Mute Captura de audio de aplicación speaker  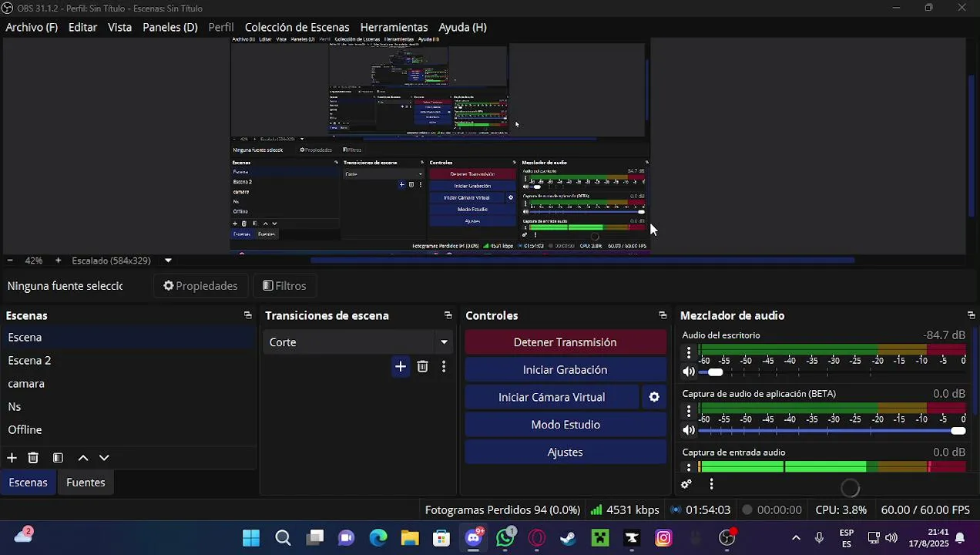689,430
